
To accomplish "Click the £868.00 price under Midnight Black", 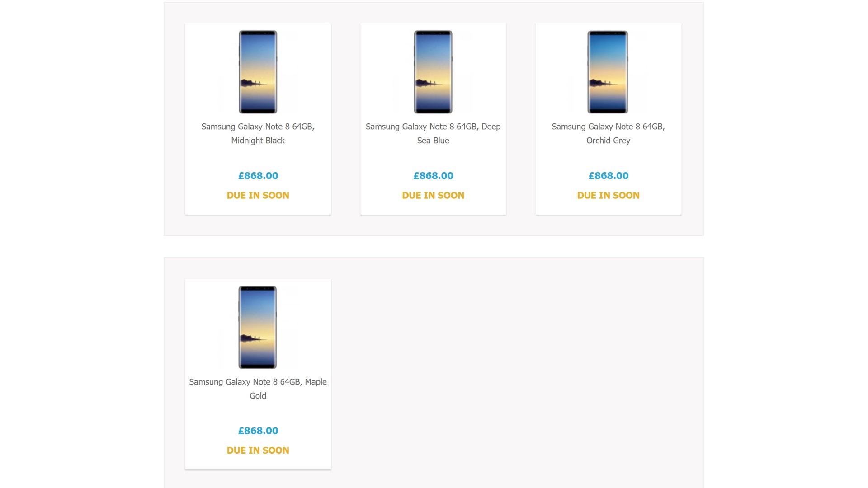I will tap(258, 176).
